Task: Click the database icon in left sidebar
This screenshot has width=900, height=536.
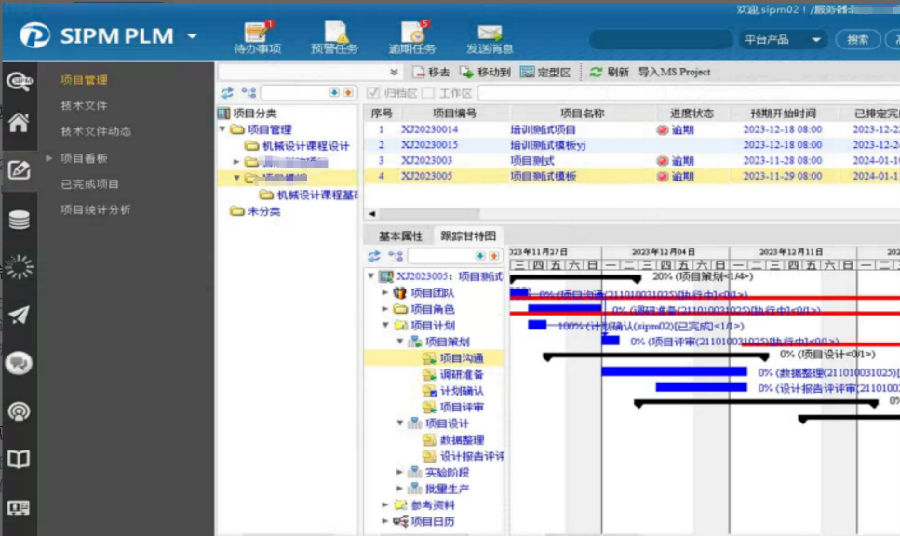Action: [x=18, y=220]
